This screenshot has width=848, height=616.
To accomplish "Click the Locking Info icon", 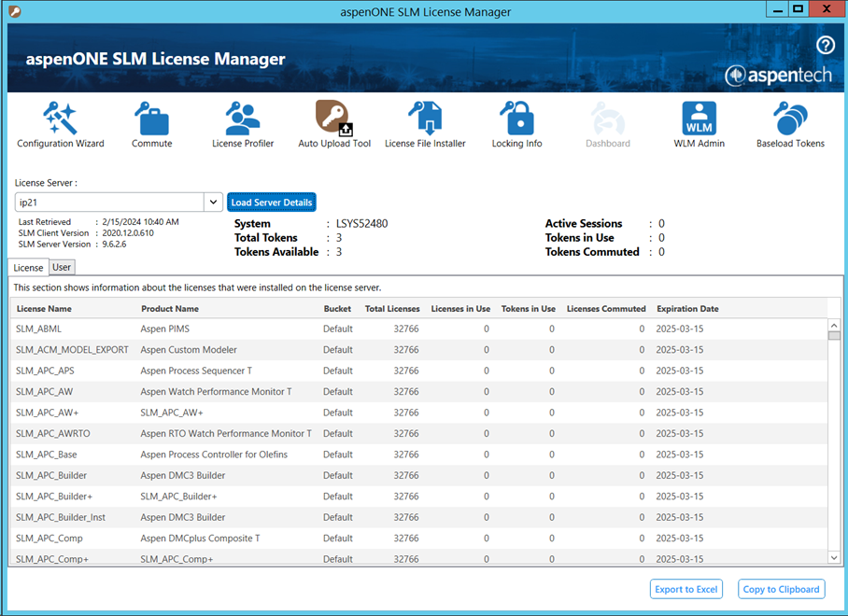I will 516,124.
